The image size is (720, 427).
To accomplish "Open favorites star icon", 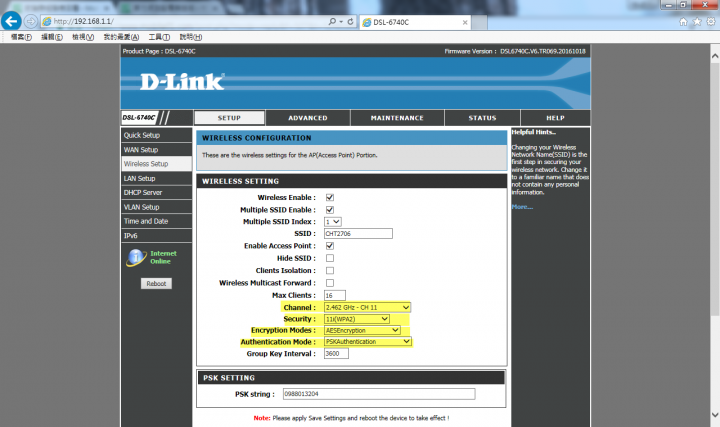I will [697, 22].
